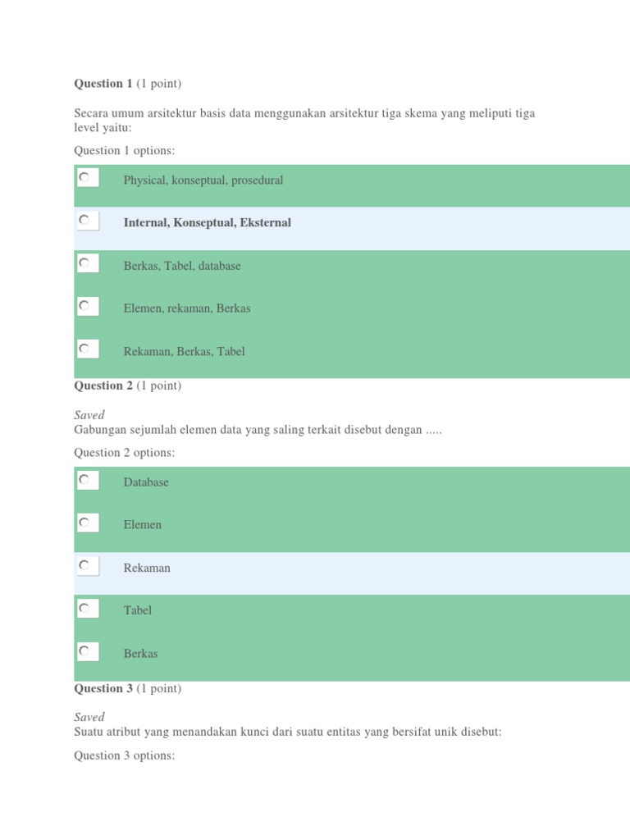The image size is (630, 840).
Task: Click the 'Question 3 options:' label
Action: pyautogui.click(x=125, y=756)
